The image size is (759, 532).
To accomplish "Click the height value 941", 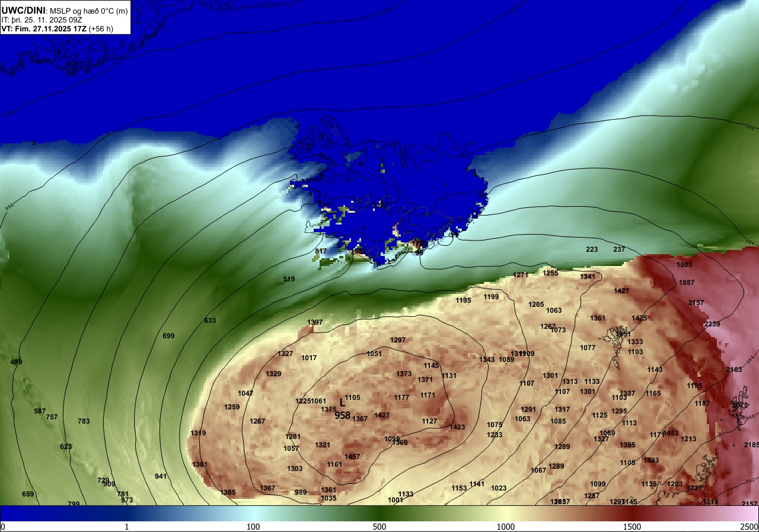I will click(x=161, y=476).
